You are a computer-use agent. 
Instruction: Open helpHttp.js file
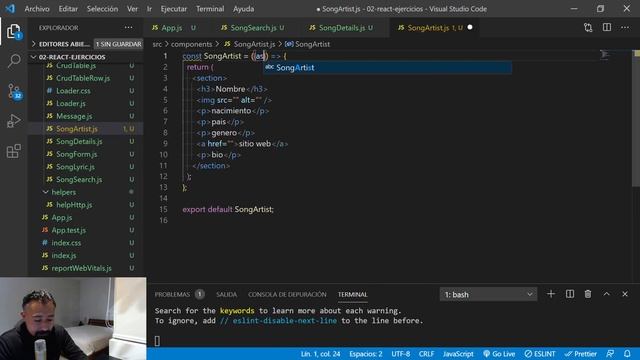point(74,204)
